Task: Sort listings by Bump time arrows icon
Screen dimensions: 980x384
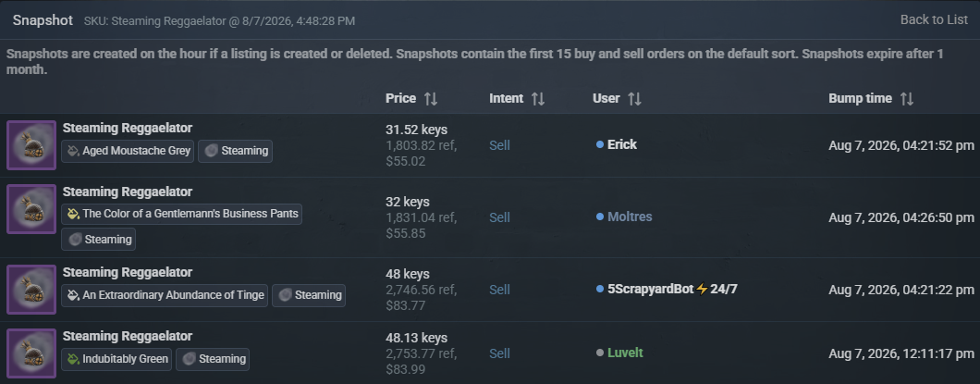Action: [x=907, y=99]
